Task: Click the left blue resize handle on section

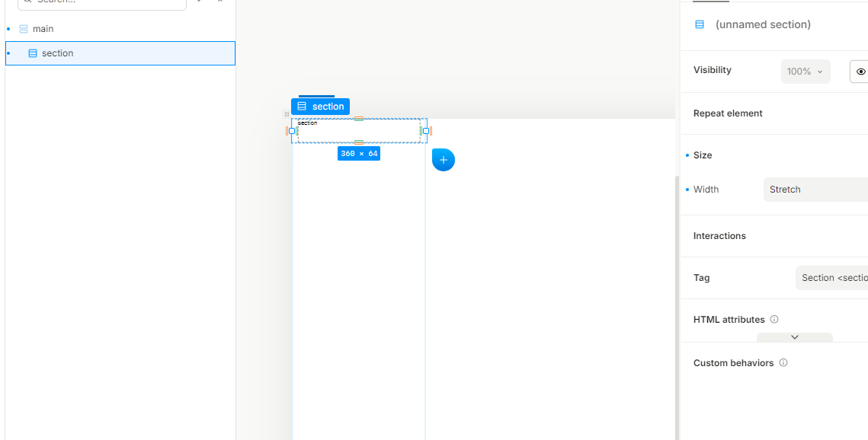Action: point(292,131)
